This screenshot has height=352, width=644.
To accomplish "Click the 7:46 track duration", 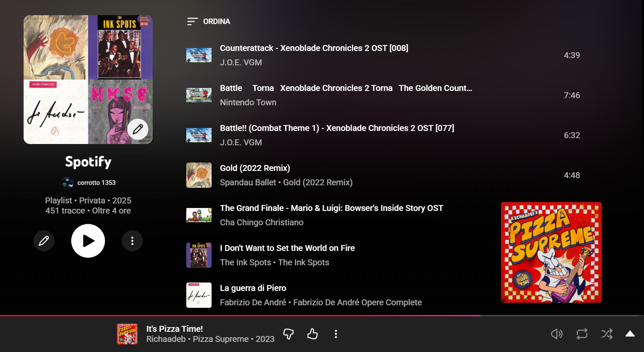I will point(572,95).
